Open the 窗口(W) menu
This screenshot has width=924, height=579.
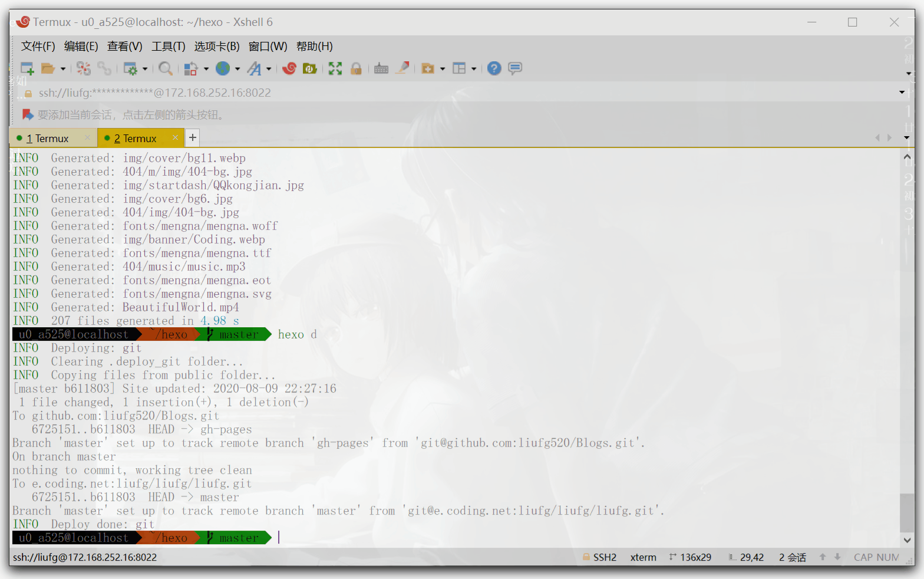pyautogui.click(x=268, y=46)
